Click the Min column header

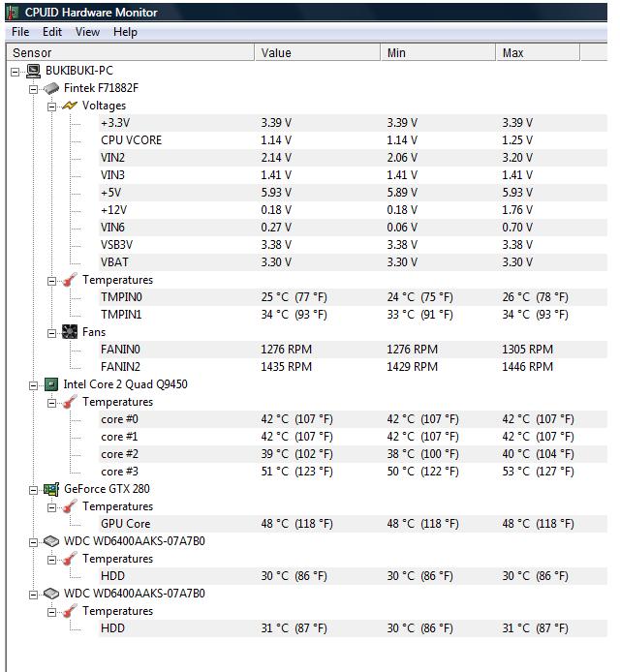pos(438,52)
